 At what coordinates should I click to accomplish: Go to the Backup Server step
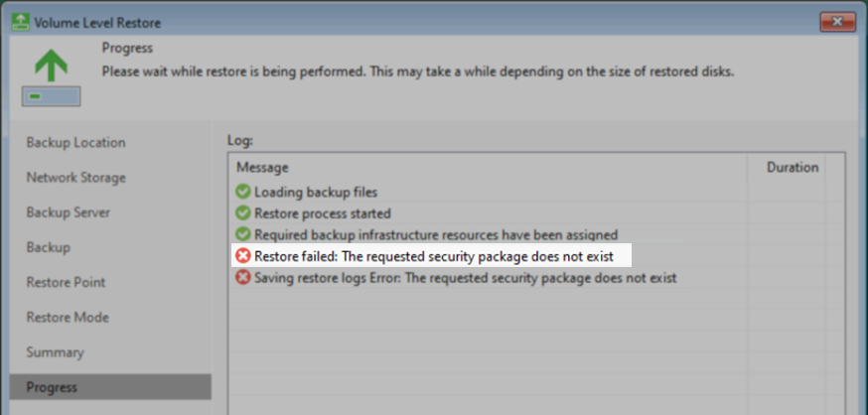coord(69,212)
